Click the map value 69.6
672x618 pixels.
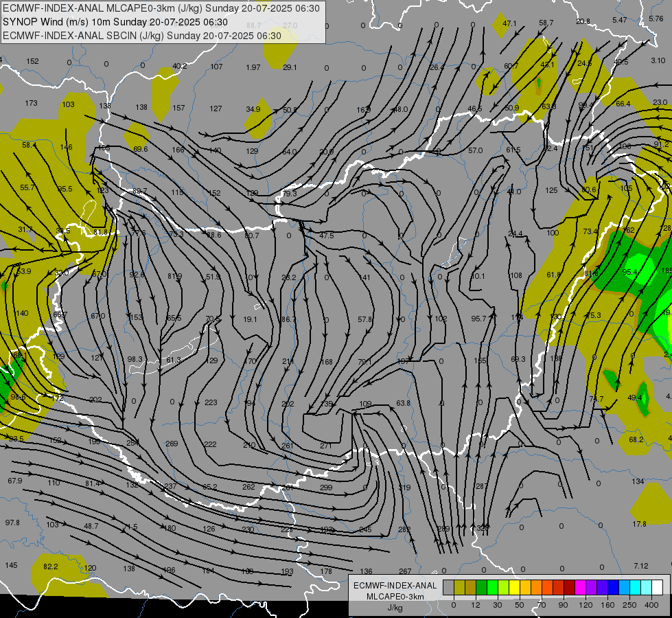click(x=141, y=149)
